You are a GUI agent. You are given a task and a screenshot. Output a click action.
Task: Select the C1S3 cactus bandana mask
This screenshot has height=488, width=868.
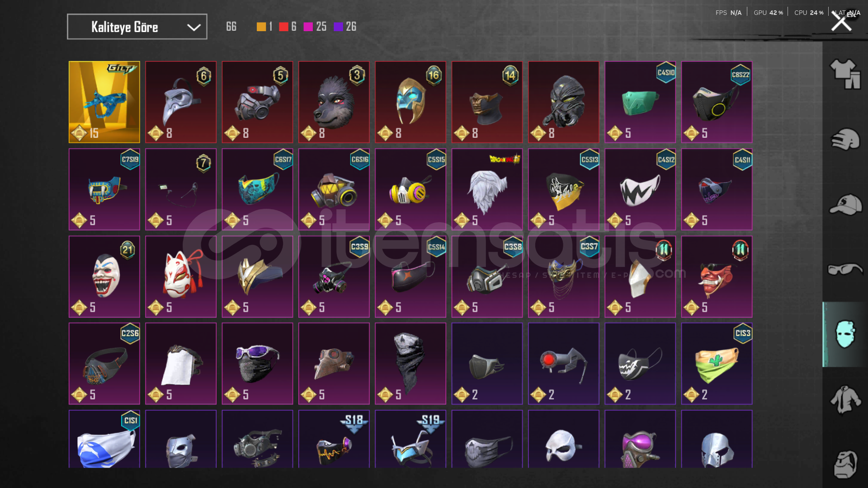[x=717, y=364]
